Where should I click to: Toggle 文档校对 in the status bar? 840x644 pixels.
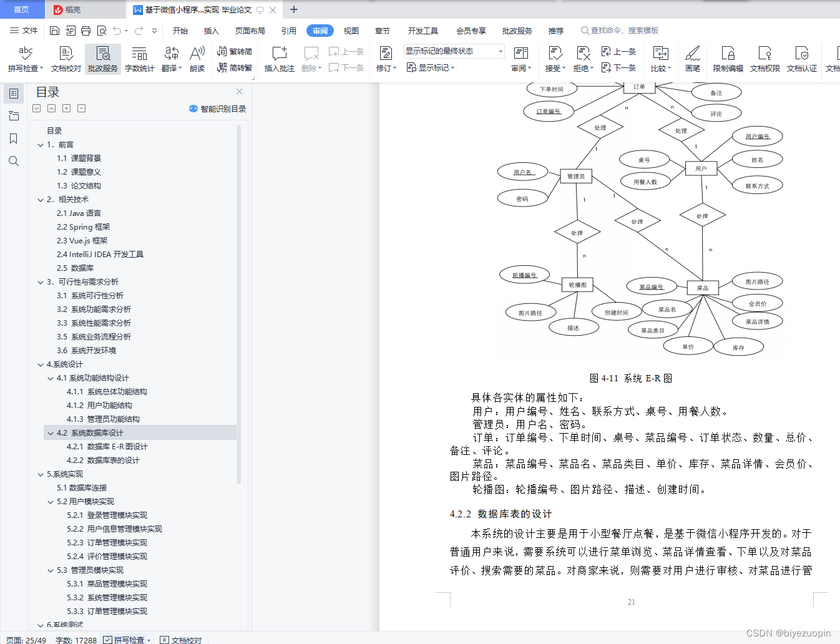(181, 640)
